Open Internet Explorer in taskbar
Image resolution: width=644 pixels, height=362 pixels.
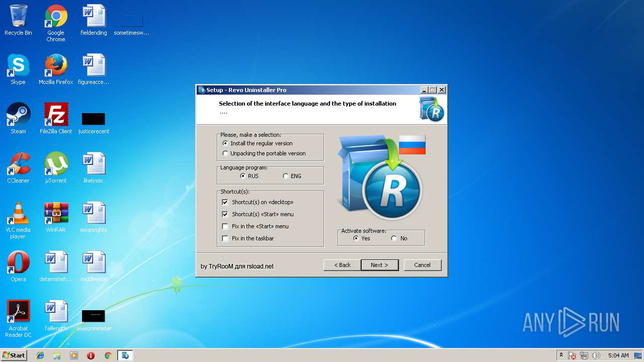[x=40, y=355]
